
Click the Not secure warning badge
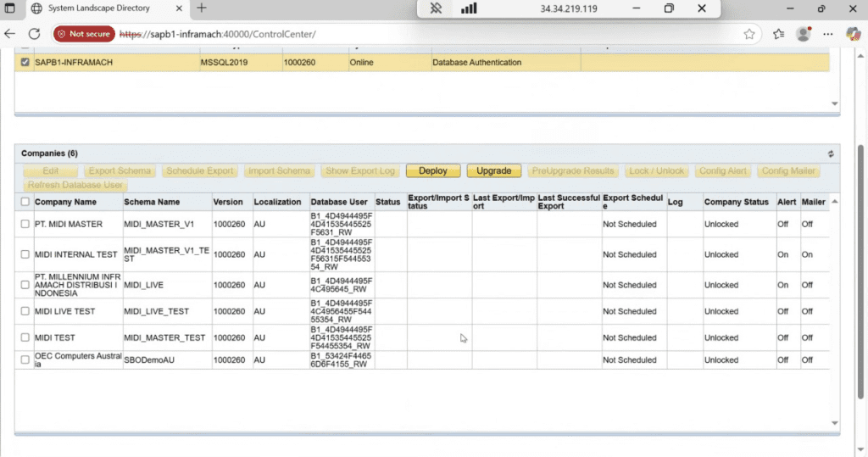(x=83, y=35)
